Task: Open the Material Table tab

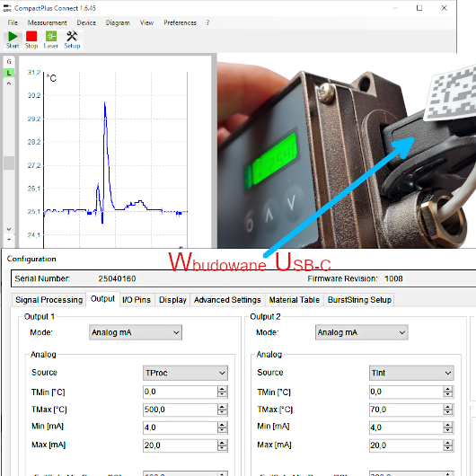Action: click(295, 300)
